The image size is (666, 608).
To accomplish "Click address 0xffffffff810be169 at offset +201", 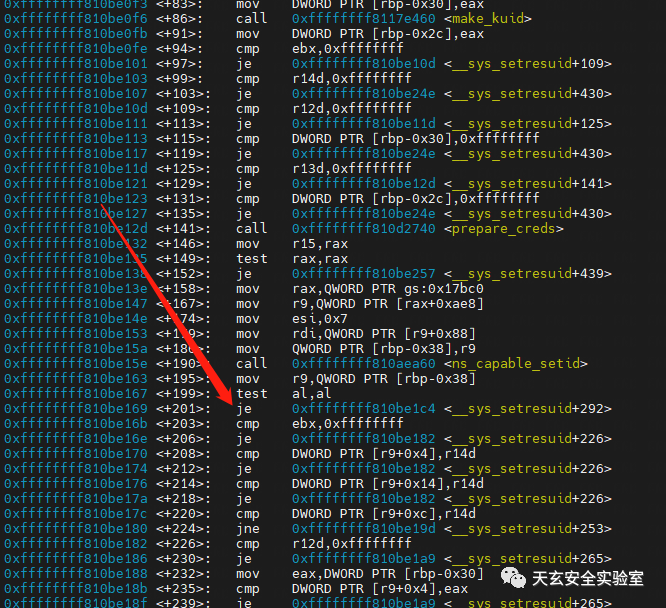I will coord(76,409).
